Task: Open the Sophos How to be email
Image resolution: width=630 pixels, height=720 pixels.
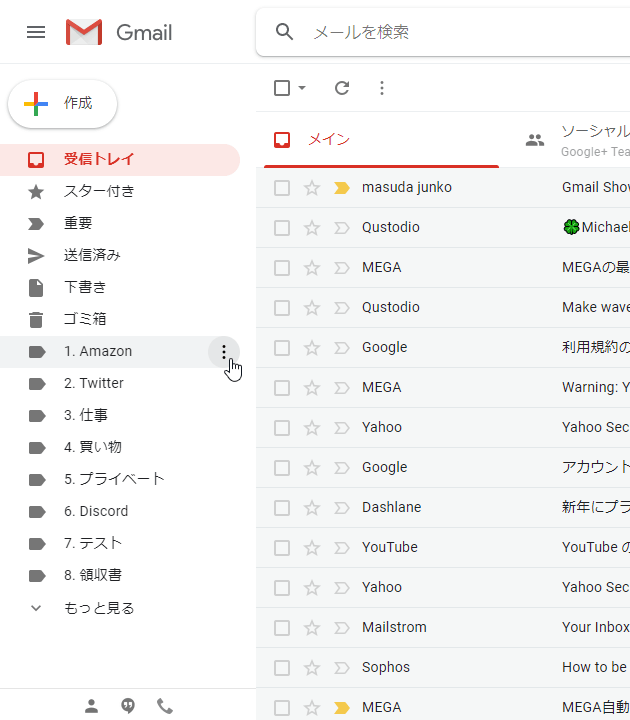Action: (x=443, y=668)
